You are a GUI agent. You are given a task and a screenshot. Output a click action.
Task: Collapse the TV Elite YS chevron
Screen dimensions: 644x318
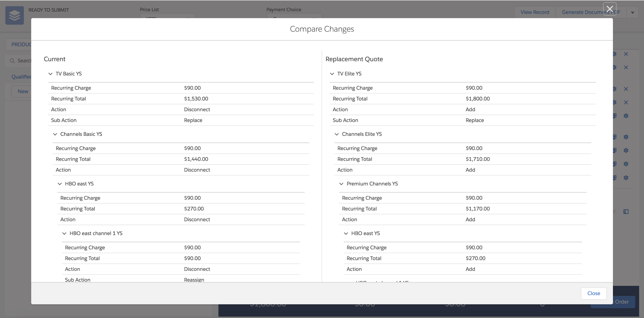[332, 74]
